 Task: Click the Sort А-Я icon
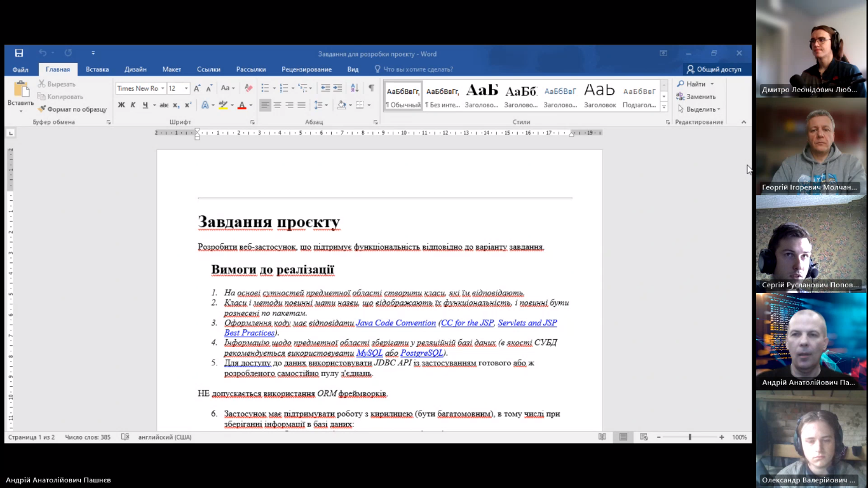(355, 88)
